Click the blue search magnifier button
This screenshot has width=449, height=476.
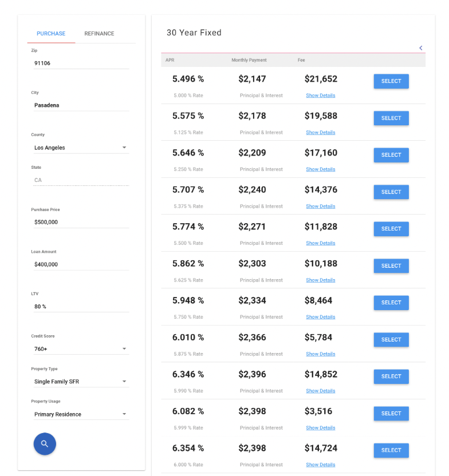click(x=45, y=444)
